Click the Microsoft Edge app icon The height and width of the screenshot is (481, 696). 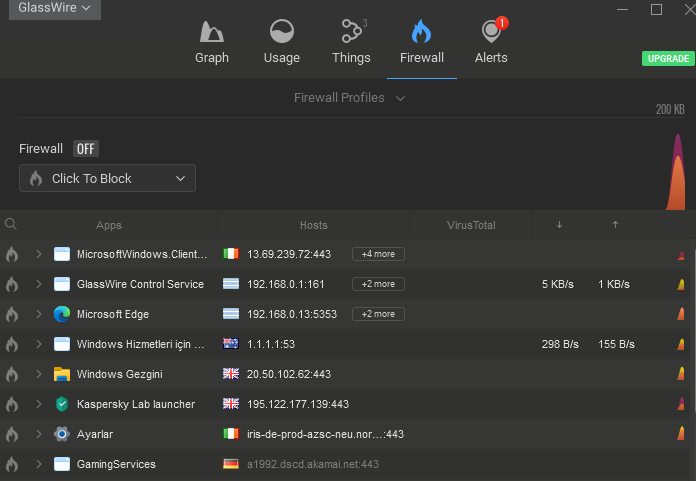click(x=63, y=314)
